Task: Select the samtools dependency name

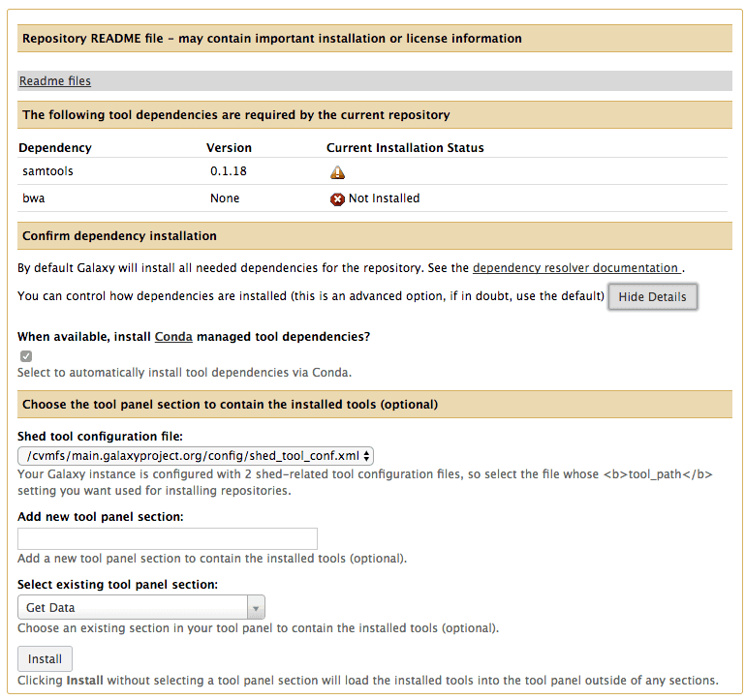Action: point(47,171)
